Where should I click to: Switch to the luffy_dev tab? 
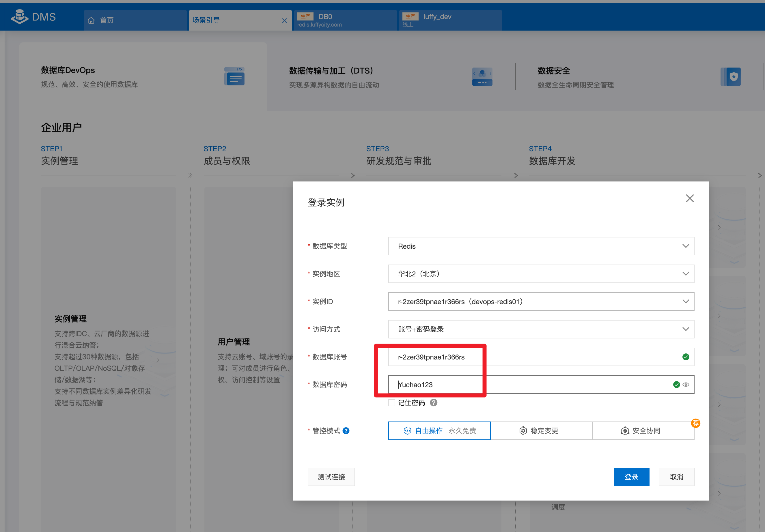(x=450, y=20)
